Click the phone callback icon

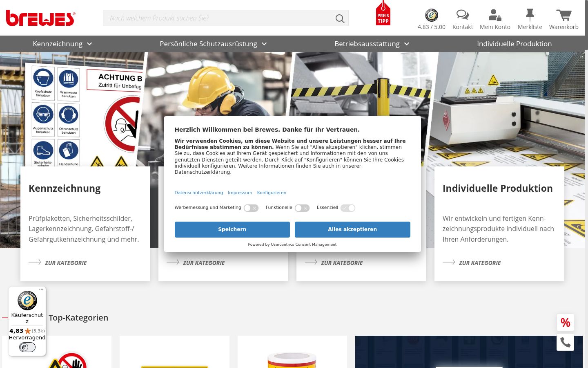pyautogui.click(x=566, y=342)
